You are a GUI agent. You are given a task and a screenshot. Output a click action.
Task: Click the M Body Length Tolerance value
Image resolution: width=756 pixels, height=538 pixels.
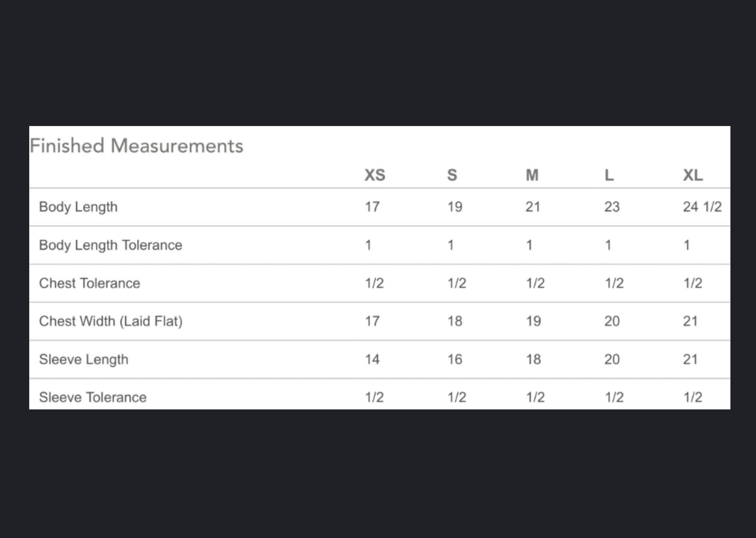pyautogui.click(x=529, y=245)
